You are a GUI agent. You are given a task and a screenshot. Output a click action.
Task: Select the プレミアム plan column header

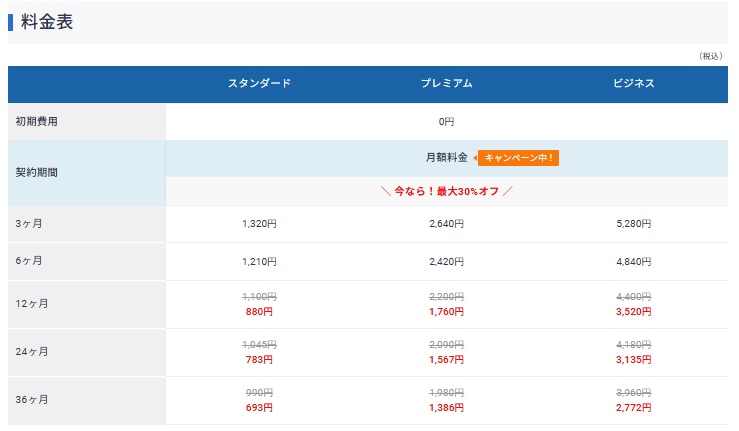(446, 83)
